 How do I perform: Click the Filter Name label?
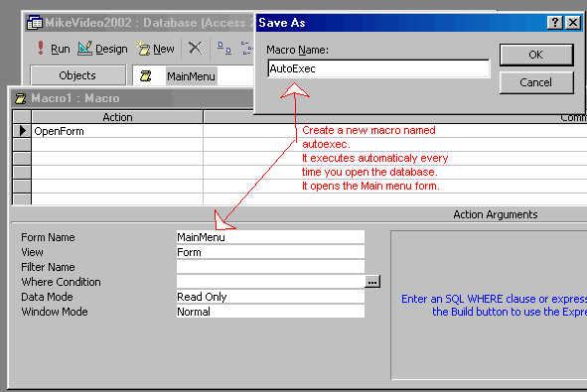48,267
